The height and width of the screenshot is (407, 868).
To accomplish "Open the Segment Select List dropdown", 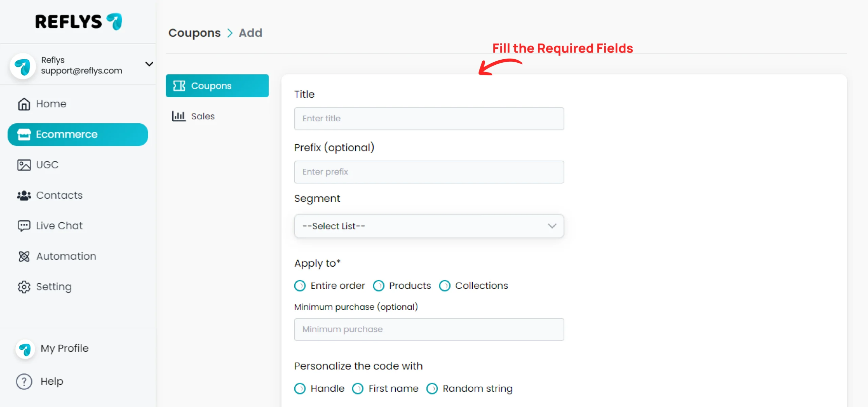I will tap(429, 226).
